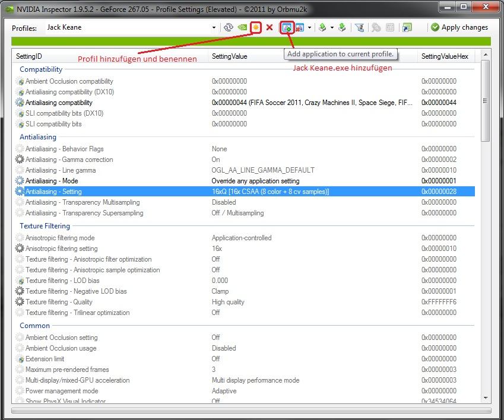
Task: Click the refresh profile list icon
Action: coord(228,28)
